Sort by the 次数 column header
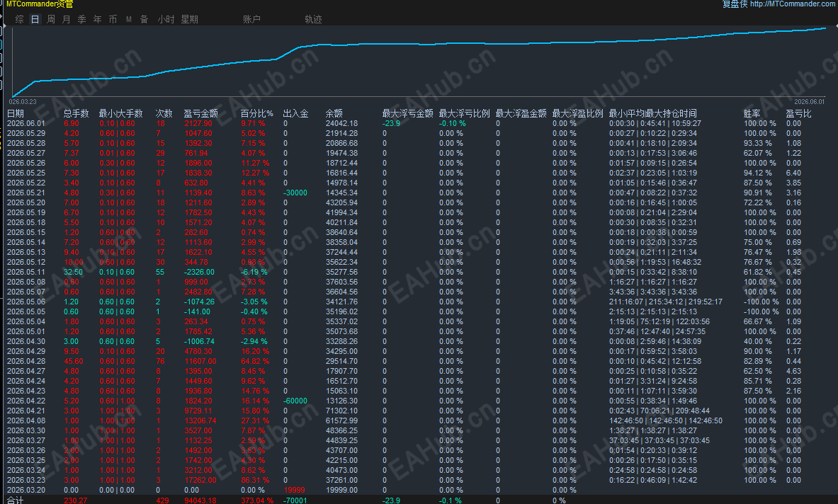Image resolution: width=838 pixels, height=504 pixels. (164, 113)
